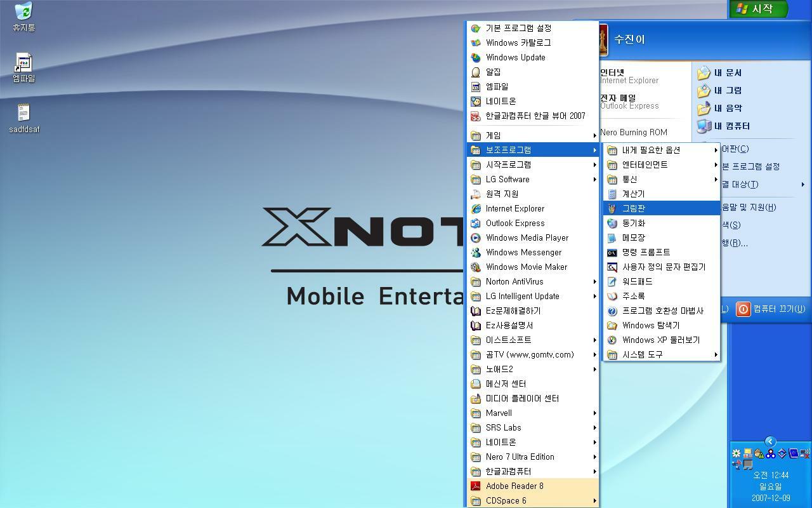Expand the 시스템 도구 submenu

coord(662,354)
